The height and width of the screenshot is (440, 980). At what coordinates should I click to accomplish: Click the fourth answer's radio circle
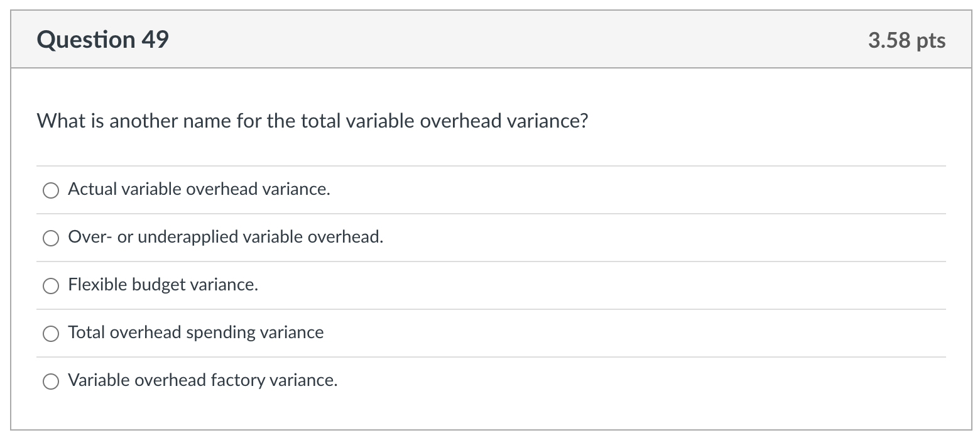pyautogui.click(x=51, y=333)
